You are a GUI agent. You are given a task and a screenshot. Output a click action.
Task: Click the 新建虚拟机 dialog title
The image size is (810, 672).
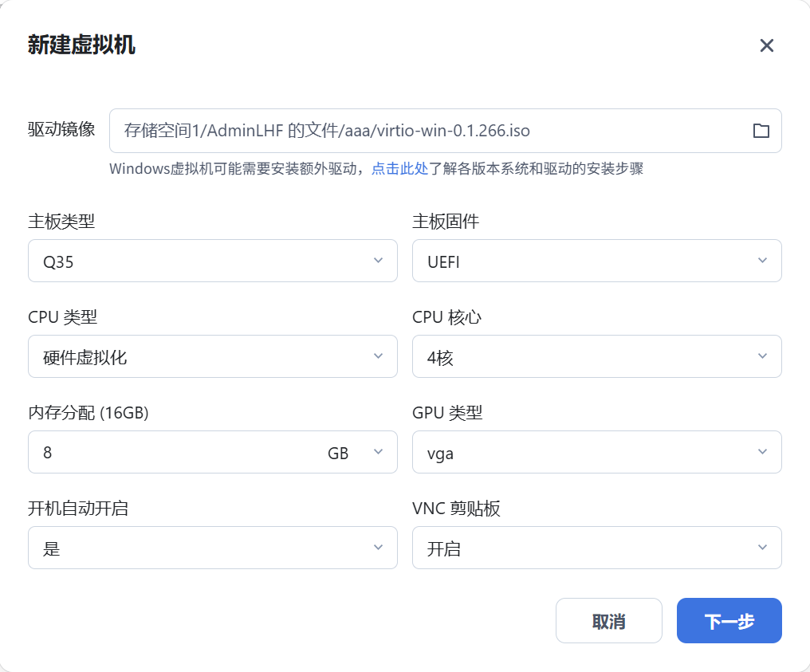click(x=81, y=45)
